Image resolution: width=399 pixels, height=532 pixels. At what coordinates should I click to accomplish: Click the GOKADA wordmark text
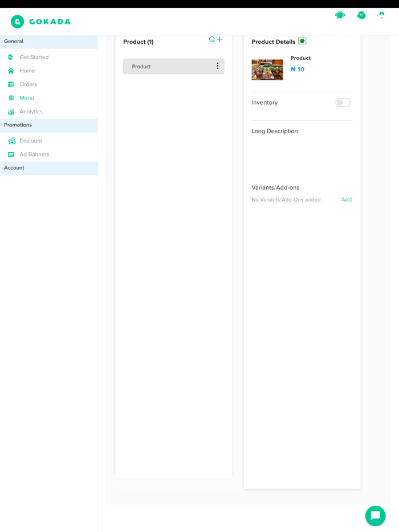pos(50,22)
